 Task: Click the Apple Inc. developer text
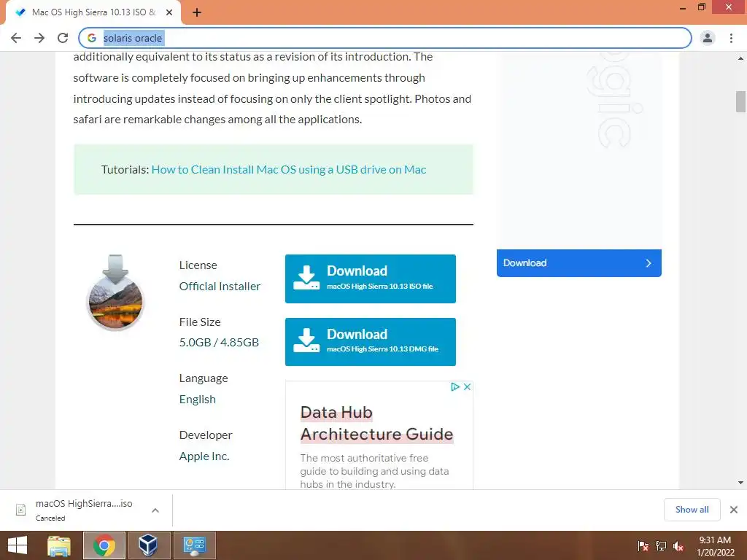(x=204, y=456)
